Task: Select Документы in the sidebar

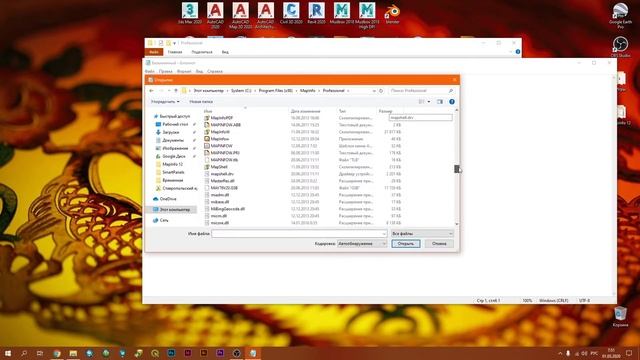Action: [x=173, y=140]
